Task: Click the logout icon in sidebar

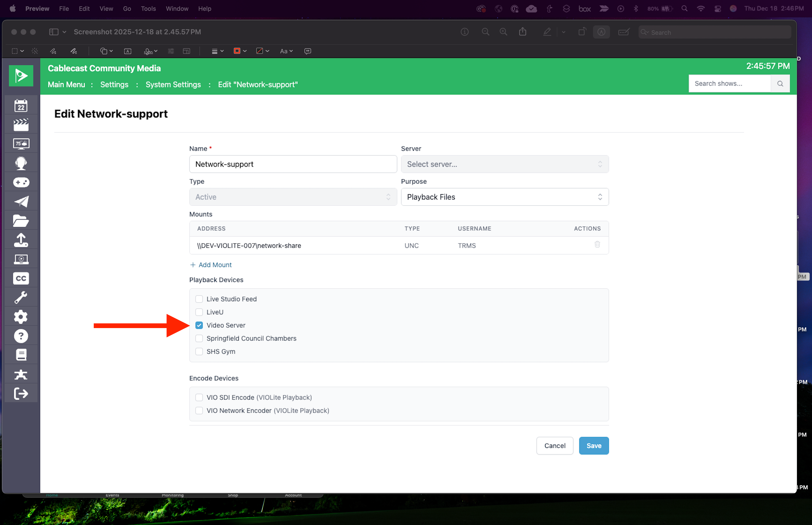Action: pos(21,393)
